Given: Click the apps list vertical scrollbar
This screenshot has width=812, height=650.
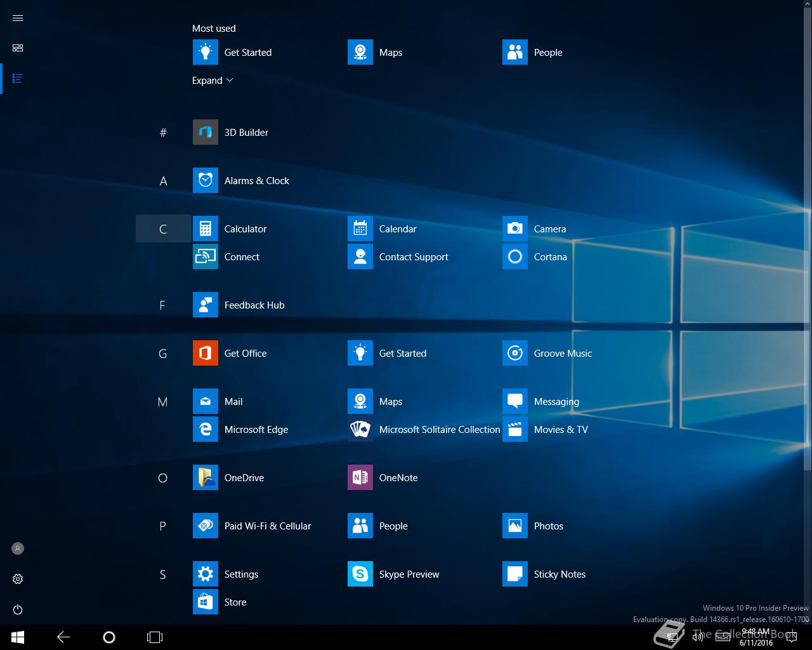Looking at the screenshot, I should click(x=807, y=254).
